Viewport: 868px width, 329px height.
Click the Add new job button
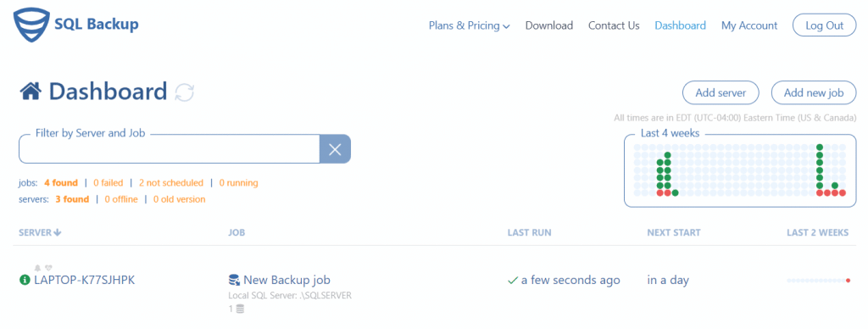(814, 92)
